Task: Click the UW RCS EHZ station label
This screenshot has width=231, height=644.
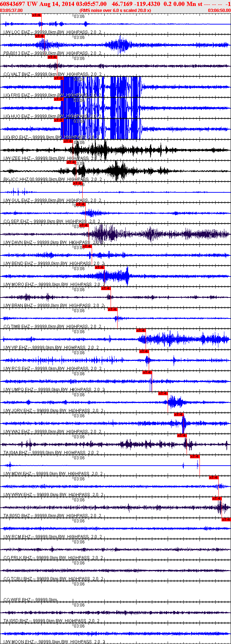Action: pyautogui.click(x=16, y=369)
